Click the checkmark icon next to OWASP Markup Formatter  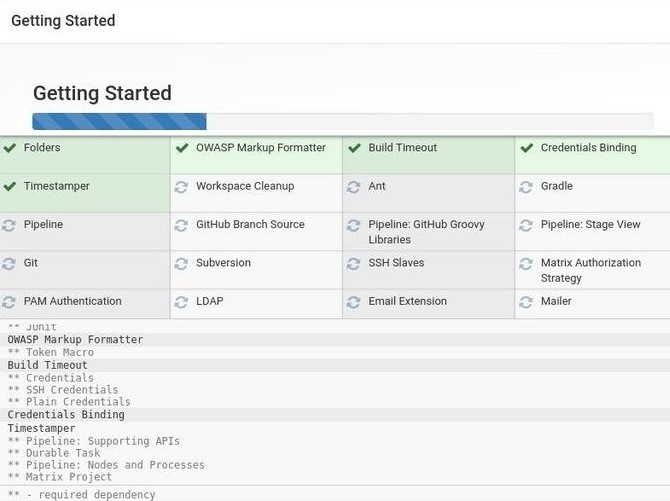pos(181,148)
